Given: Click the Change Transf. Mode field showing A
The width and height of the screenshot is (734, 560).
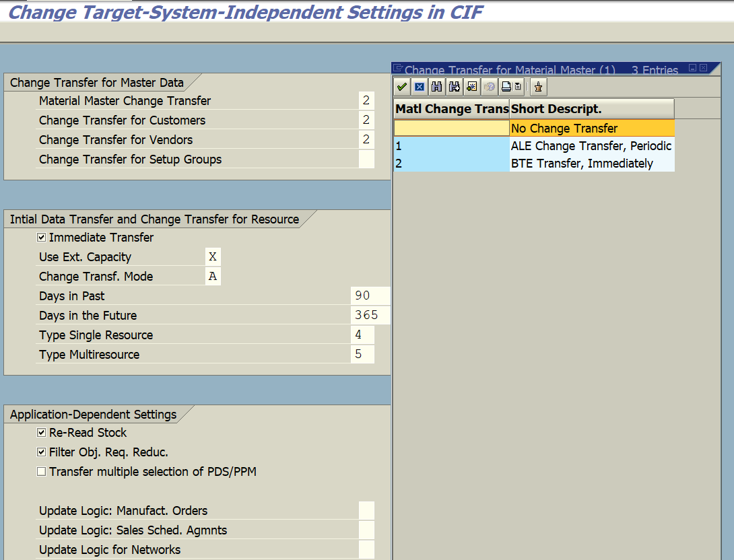Looking at the screenshot, I should click(x=213, y=276).
